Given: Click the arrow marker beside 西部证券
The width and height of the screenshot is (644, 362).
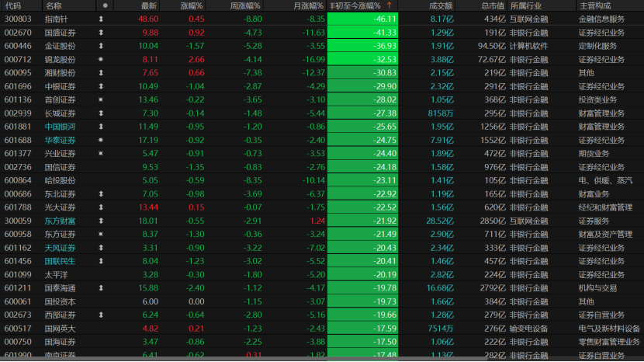Looking at the screenshot, I should [x=101, y=315].
